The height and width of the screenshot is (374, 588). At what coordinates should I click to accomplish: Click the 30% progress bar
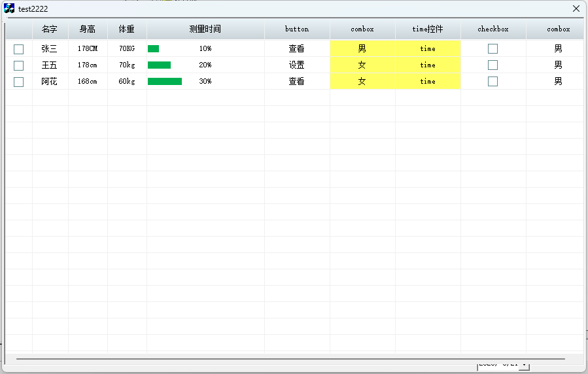click(x=165, y=81)
